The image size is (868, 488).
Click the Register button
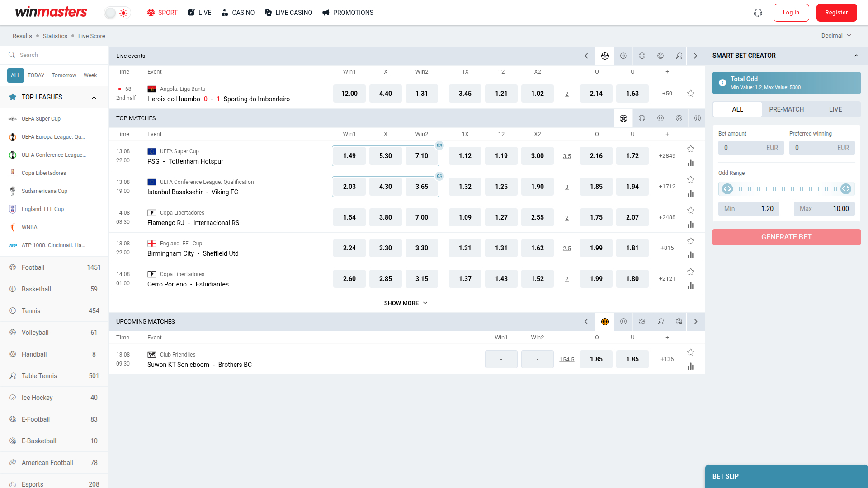coord(836,13)
